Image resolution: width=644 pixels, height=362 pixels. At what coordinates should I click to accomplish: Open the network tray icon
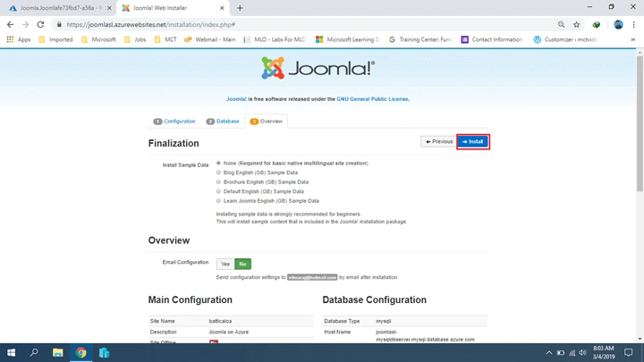572,352
